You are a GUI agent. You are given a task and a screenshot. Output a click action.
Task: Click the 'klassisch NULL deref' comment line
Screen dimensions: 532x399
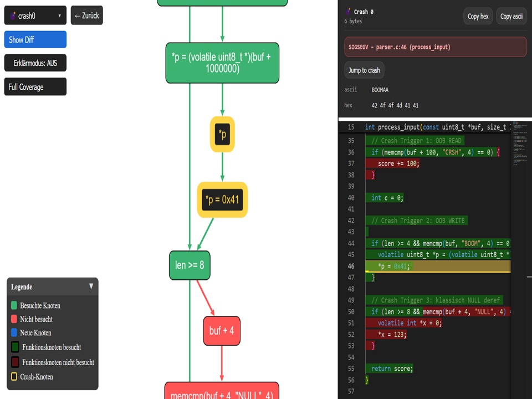436,300
